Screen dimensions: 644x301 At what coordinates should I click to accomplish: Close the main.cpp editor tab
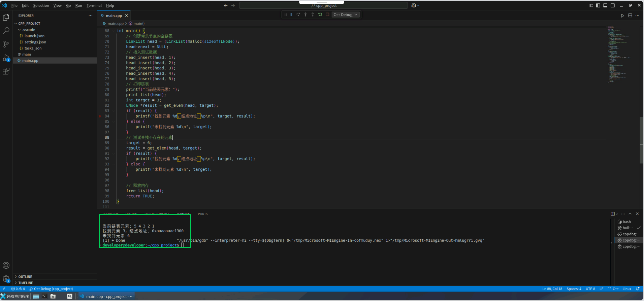pyautogui.click(x=127, y=15)
